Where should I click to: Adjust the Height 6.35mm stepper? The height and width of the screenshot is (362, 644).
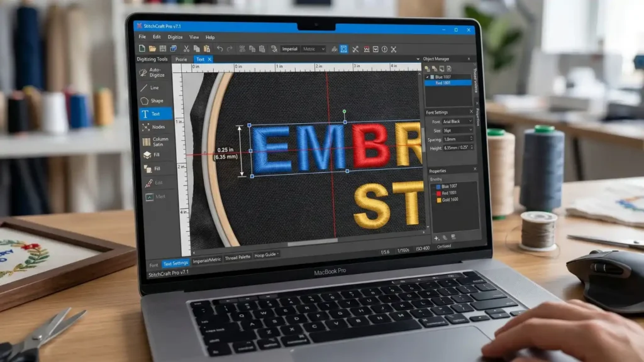pyautogui.click(x=472, y=147)
